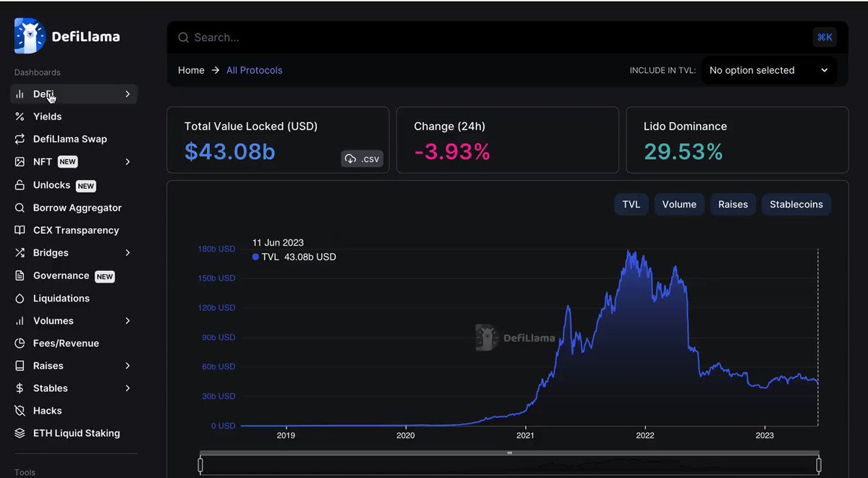Click the ETH Liquid Staking layers icon
The image size is (868, 478).
click(20, 433)
